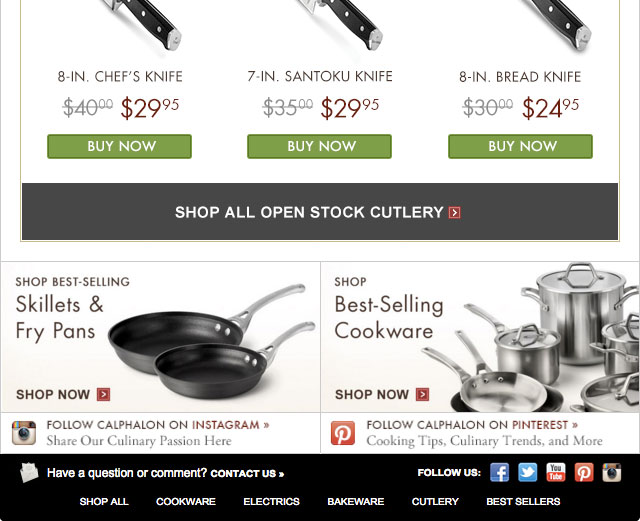Click the large Instagram camera icon
640x521 pixels.
[x=24, y=433]
